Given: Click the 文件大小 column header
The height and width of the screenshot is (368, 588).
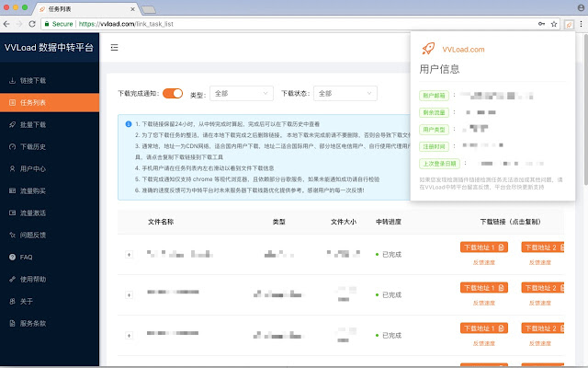Looking at the screenshot, I should pos(344,222).
